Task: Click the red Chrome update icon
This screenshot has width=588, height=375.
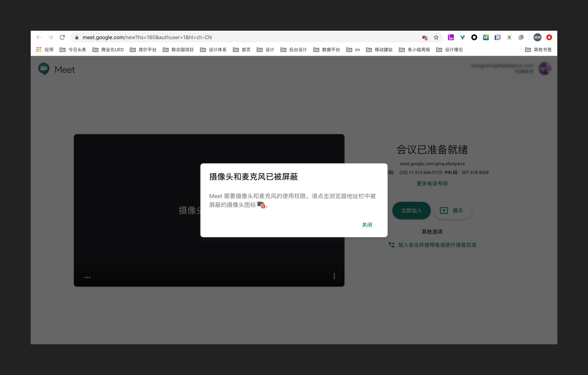Action: click(549, 37)
